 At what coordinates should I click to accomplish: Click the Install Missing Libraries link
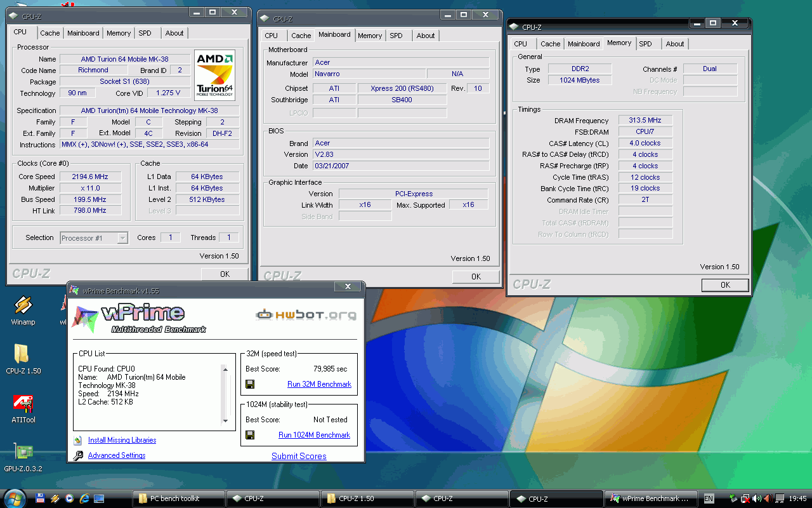(122, 440)
